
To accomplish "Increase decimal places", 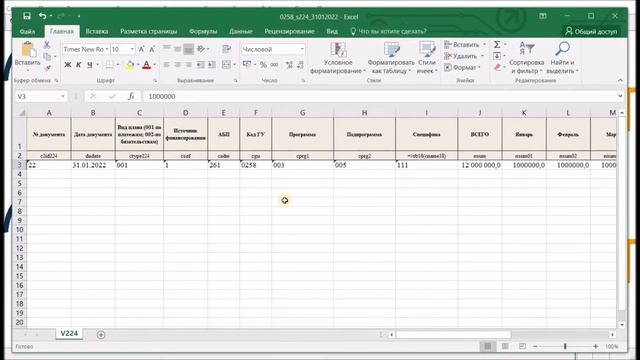I will click(x=289, y=65).
